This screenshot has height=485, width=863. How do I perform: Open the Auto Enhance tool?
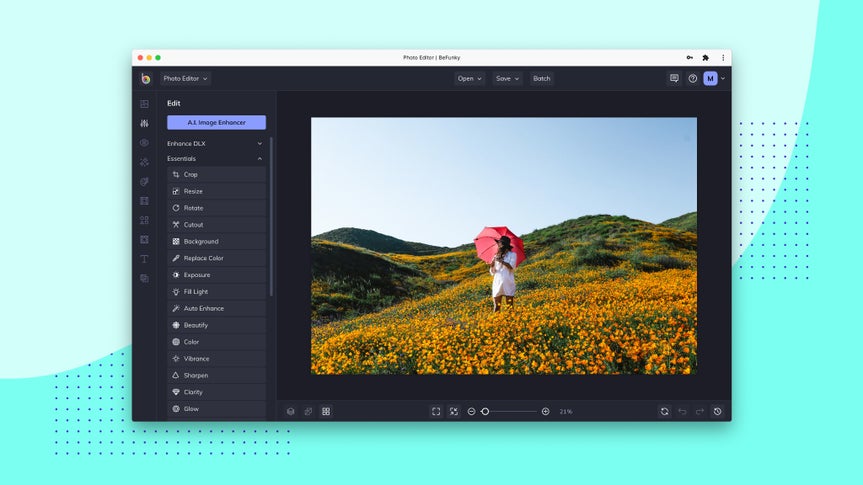(216, 308)
